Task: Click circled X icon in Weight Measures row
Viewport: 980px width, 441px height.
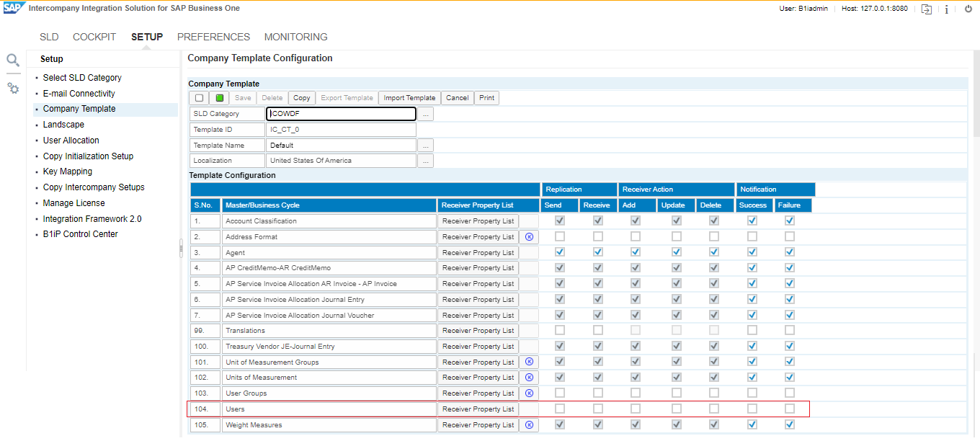Action: point(529,425)
